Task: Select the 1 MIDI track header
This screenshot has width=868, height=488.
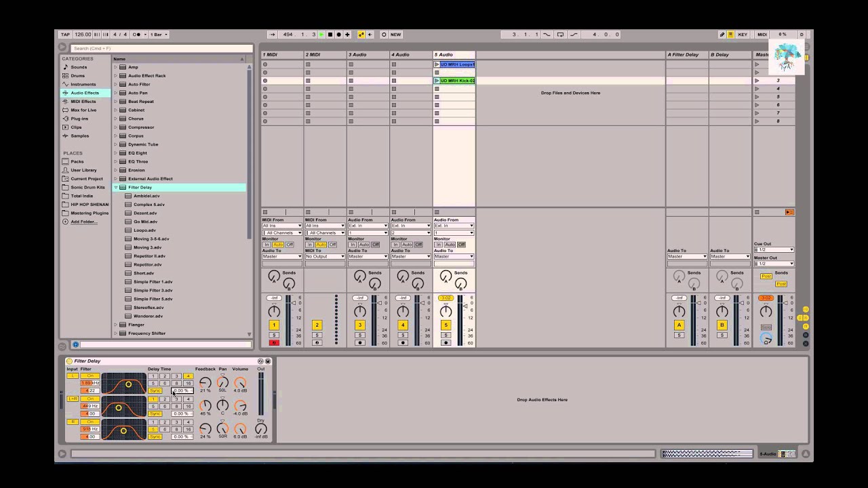Action: tap(282, 54)
